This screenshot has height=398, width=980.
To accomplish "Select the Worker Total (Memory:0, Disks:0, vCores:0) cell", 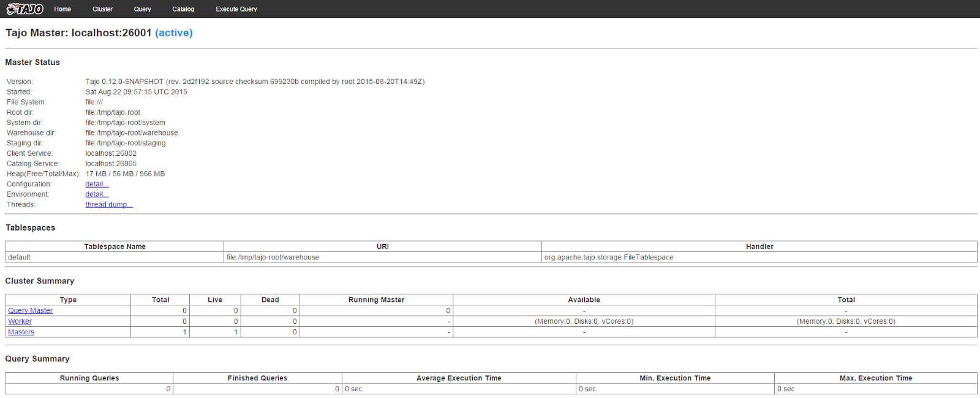I will 846,321.
